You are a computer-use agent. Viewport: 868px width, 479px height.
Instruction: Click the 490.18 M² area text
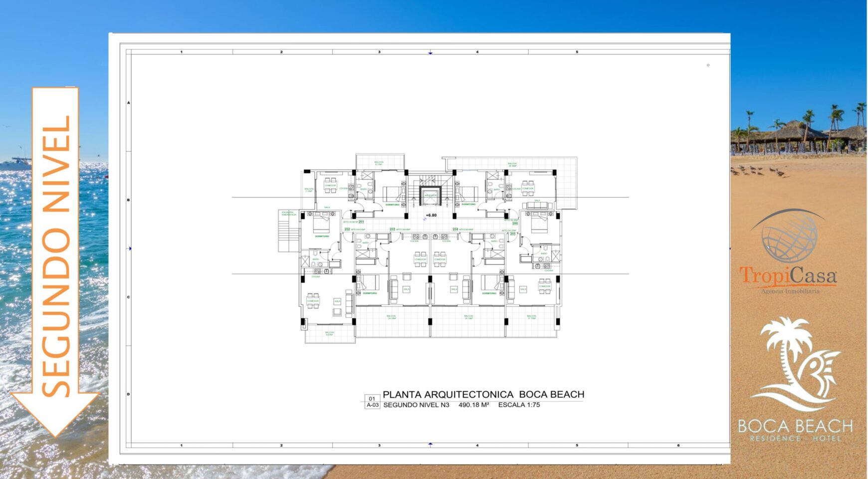click(x=473, y=405)
